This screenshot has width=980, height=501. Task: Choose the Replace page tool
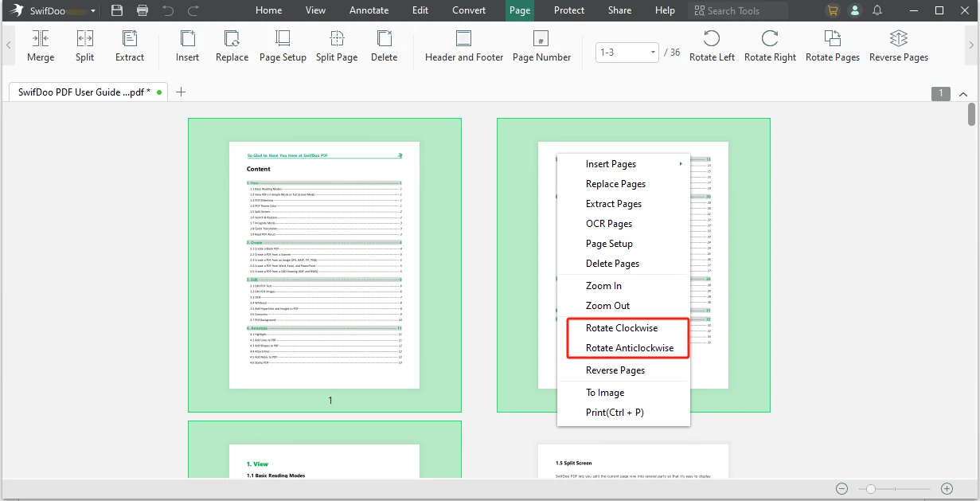pyautogui.click(x=232, y=46)
